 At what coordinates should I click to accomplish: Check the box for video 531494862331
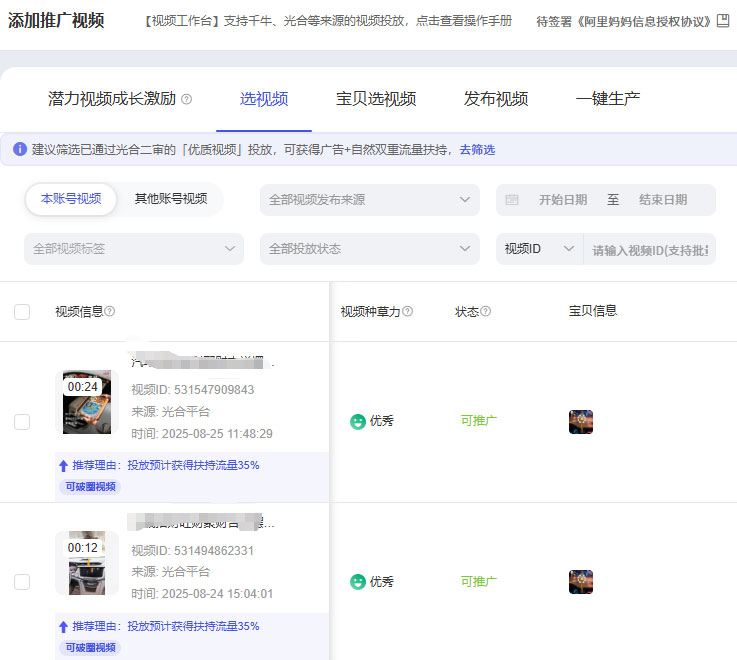click(22, 582)
